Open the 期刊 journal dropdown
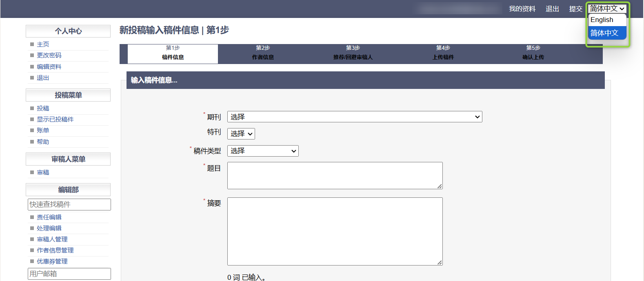Image resolution: width=644 pixels, height=281 pixels. [354, 117]
